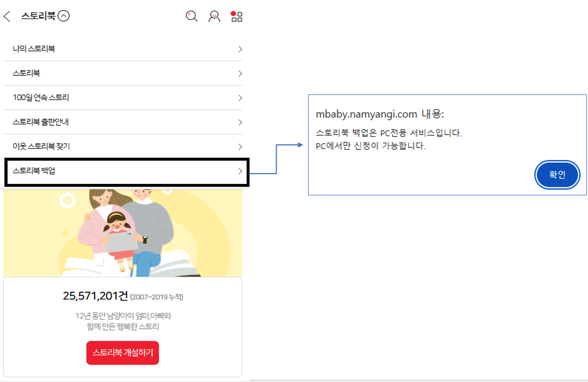Click the chevron on the 스토리북 백업 row

[x=240, y=171]
